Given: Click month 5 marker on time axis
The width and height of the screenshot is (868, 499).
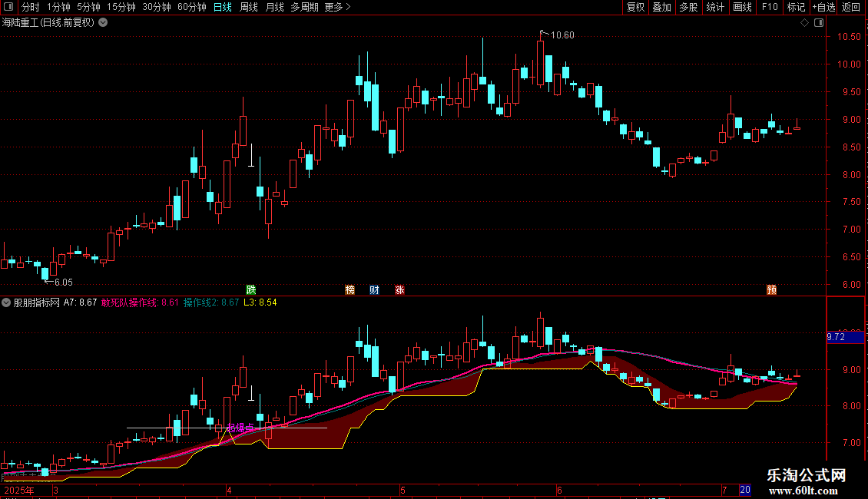Looking at the screenshot, I should click(x=403, y=491).
